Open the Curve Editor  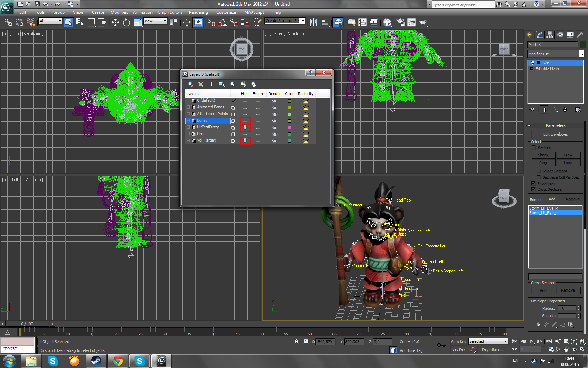coord(363,22)
